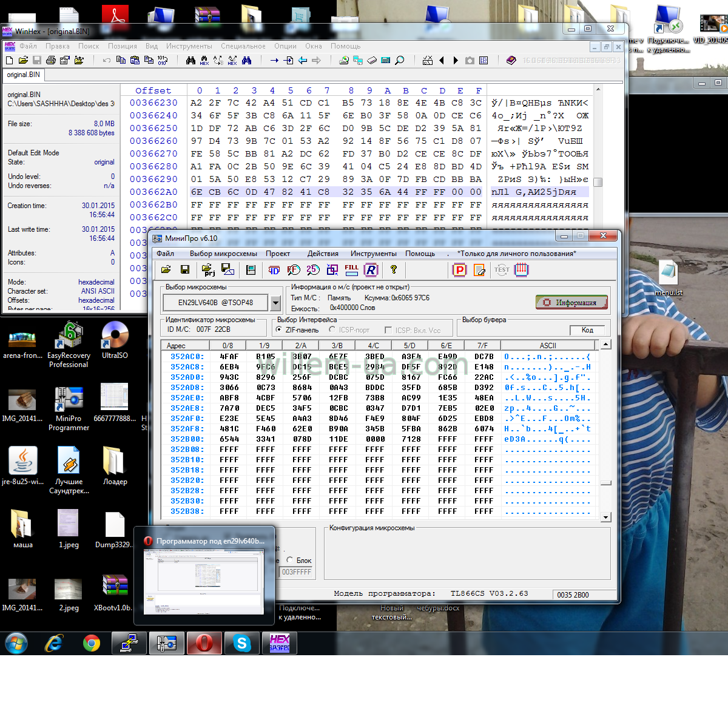Click the MiniPro Open file icon
The width and height of the screenshot is (728, 728).
(166, 269)
